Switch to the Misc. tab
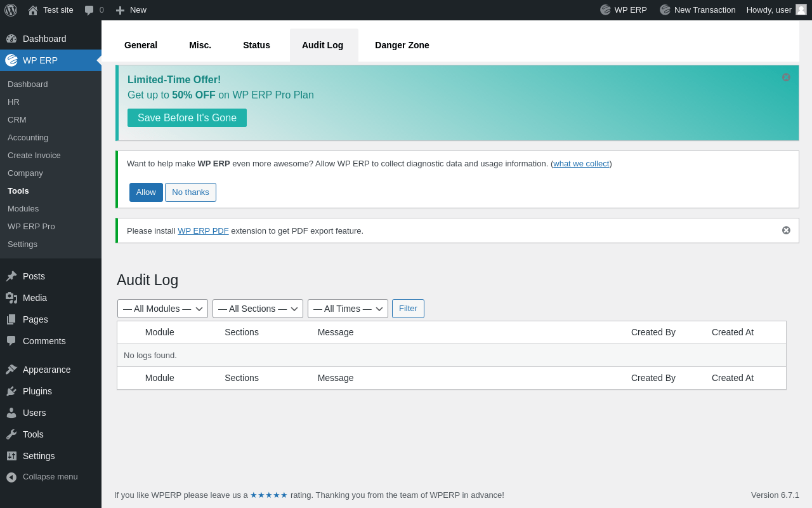Screen dimensions: 812x508 tap(200, 45)
